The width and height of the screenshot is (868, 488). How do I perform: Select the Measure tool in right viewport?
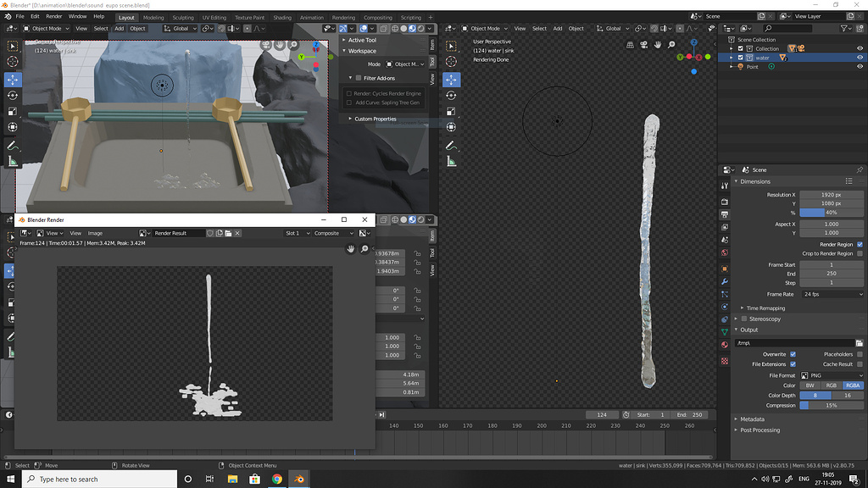(x=451, y=162)
